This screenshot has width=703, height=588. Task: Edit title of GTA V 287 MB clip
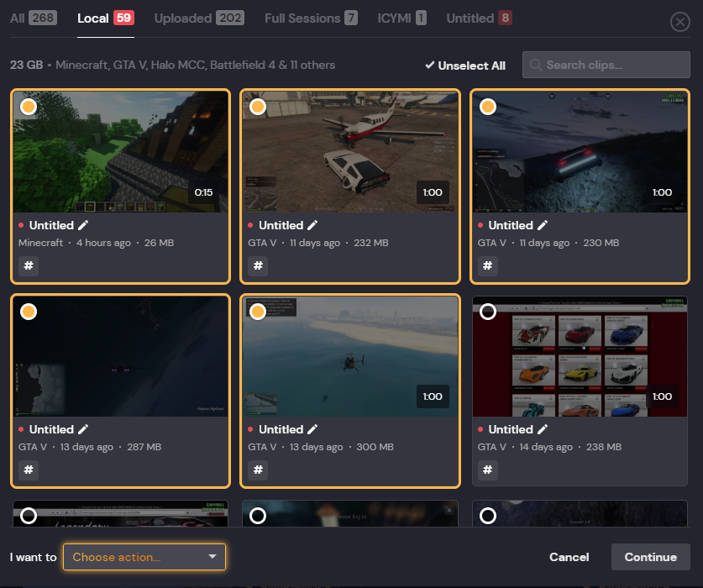click(83, 429)
